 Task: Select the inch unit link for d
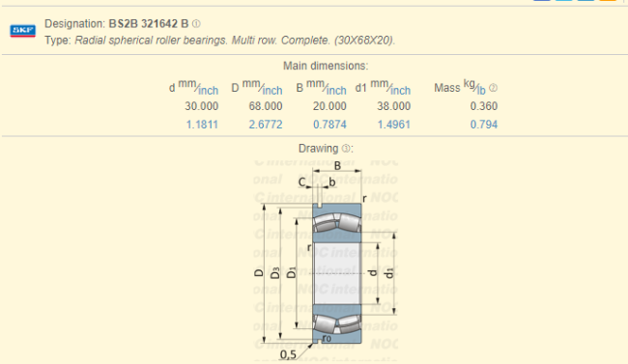[x=209, y=91]
